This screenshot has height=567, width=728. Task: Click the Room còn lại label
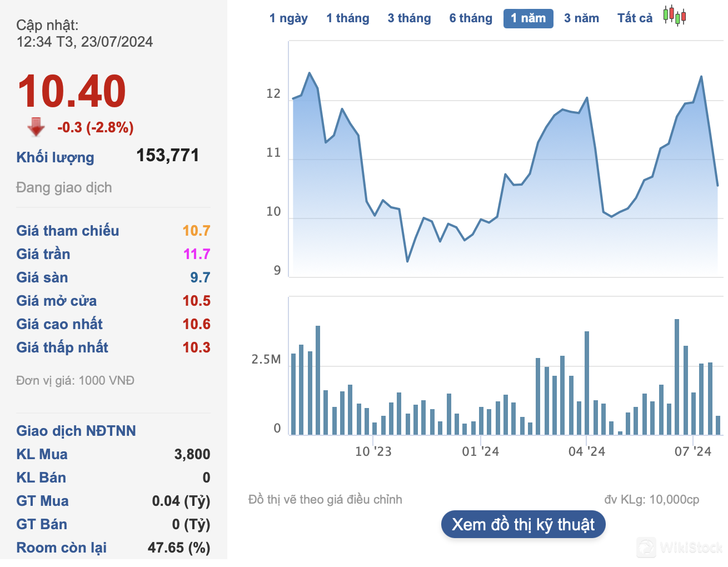click(62, 548)
